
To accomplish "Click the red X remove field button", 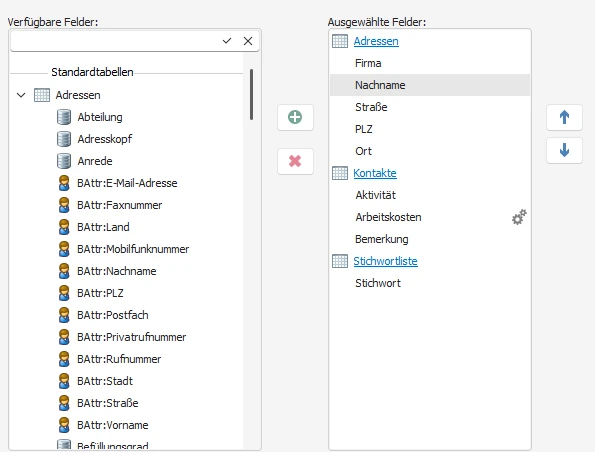I will pos(295,161).
